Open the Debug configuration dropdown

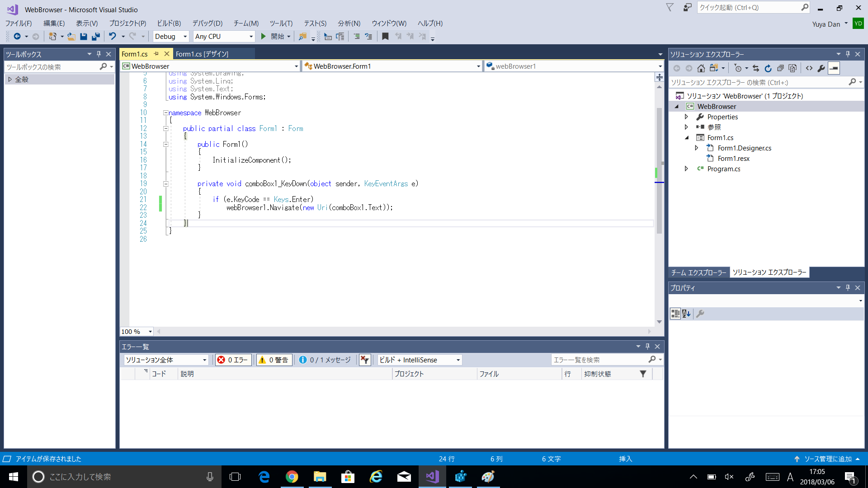[171, 37]
